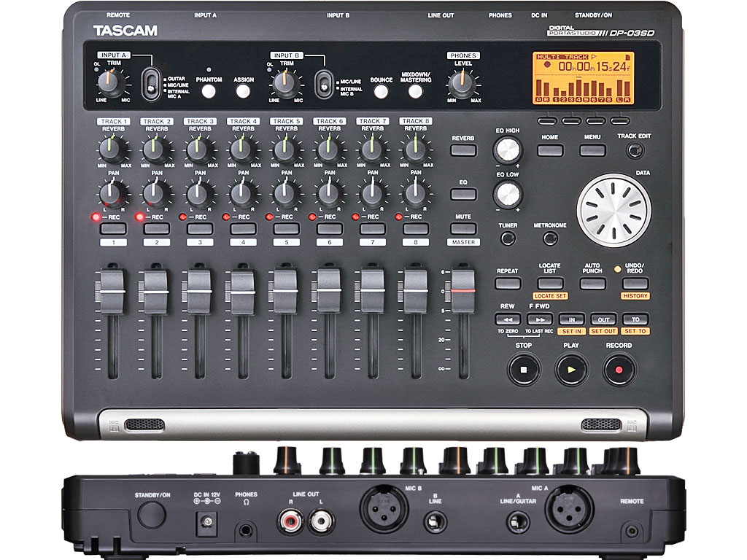Open the METRONOME round button
The height and width of the screenshot is (560, 747).
[x=550, y=238]
